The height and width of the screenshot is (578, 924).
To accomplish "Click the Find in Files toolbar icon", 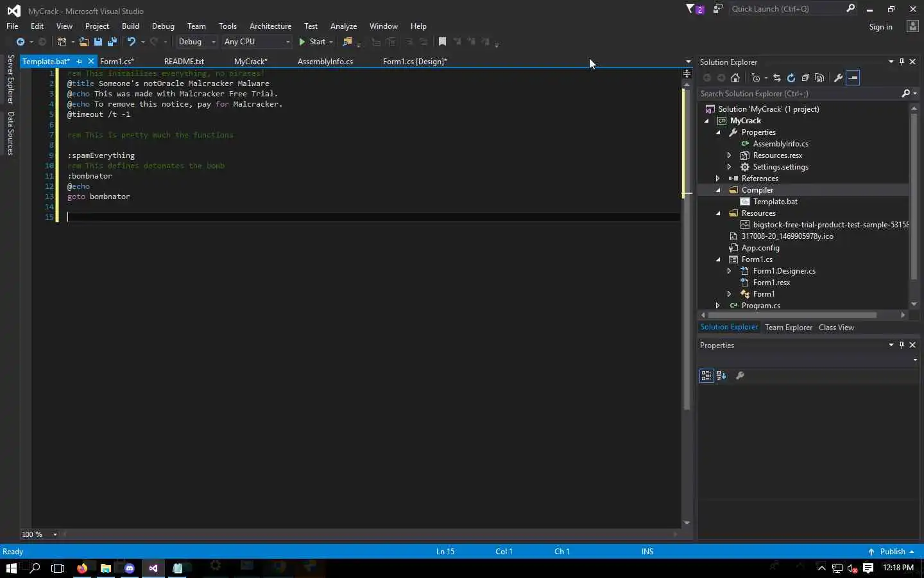I will click(x=348, y=42).
